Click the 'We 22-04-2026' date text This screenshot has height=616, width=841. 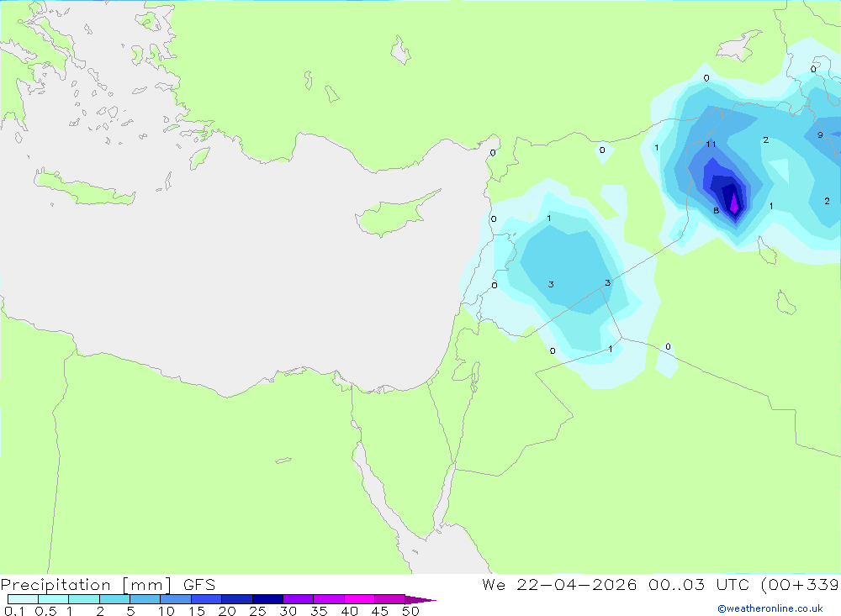coord(559,584)
